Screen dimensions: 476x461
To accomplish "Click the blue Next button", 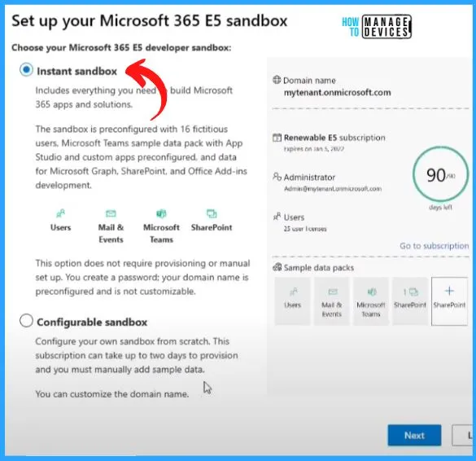I will click(x=414, y=435).
